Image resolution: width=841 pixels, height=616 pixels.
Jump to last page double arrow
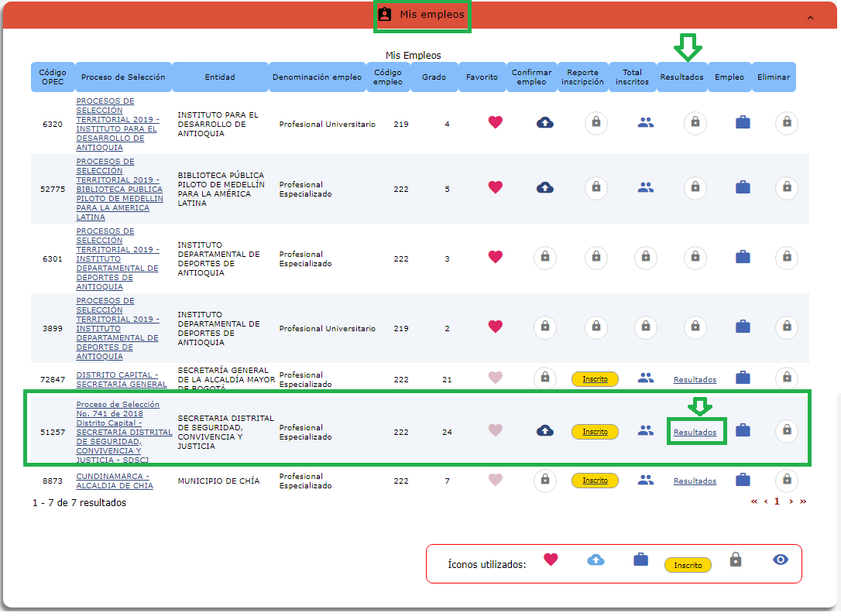pyautogui.click(x=803, y=501)
